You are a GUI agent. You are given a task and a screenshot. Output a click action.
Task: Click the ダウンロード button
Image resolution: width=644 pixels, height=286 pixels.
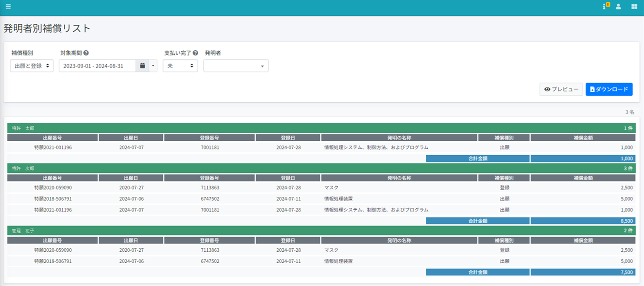pos(609,89)
